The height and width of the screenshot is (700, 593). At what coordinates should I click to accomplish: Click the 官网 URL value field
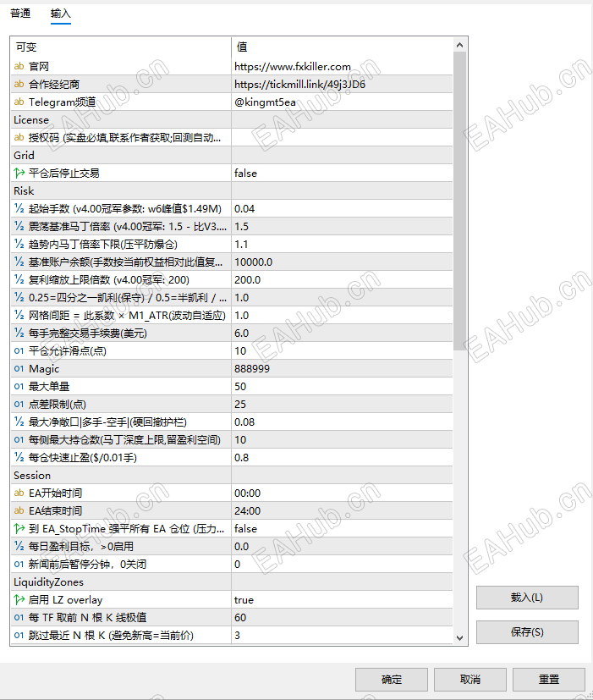(342, 67)
